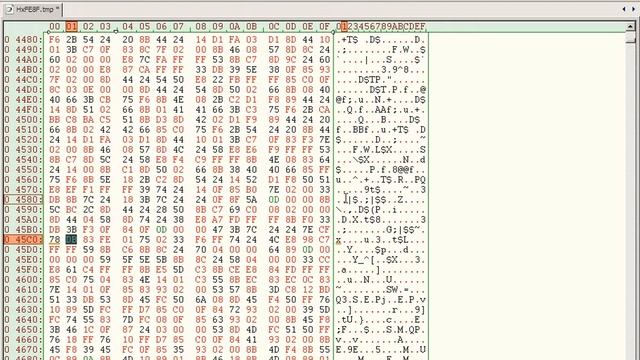
Task: Click row address 4500
Action: [x=23, y=120]
